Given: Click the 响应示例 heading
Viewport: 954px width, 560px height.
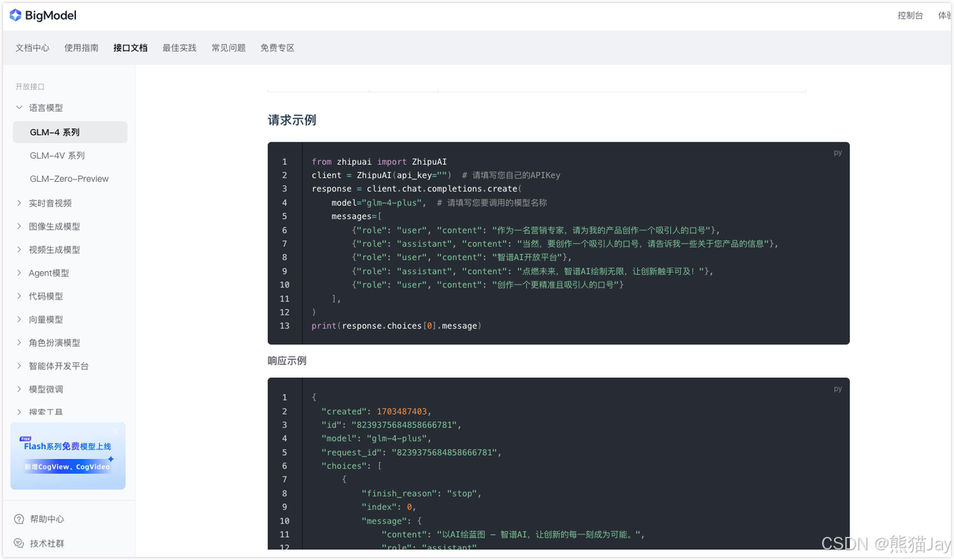Looking at the screenshot, I should [287, 360].
